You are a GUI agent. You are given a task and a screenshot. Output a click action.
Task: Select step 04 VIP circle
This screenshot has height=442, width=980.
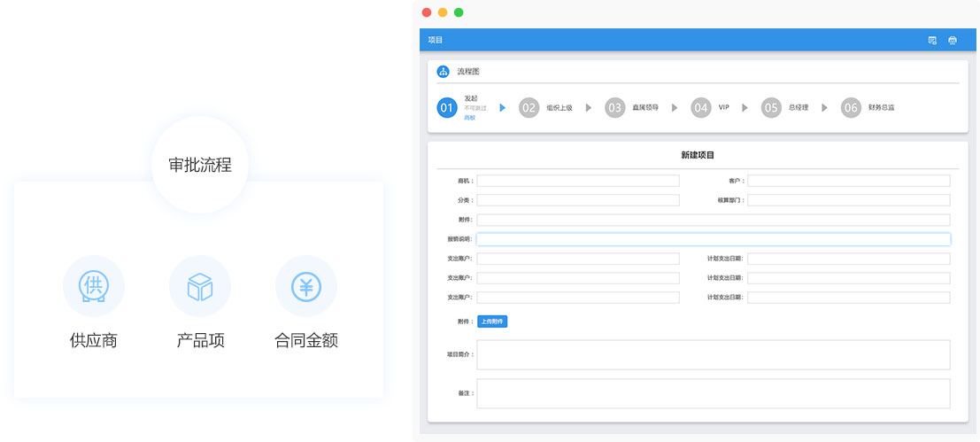(x=701, y=108)
